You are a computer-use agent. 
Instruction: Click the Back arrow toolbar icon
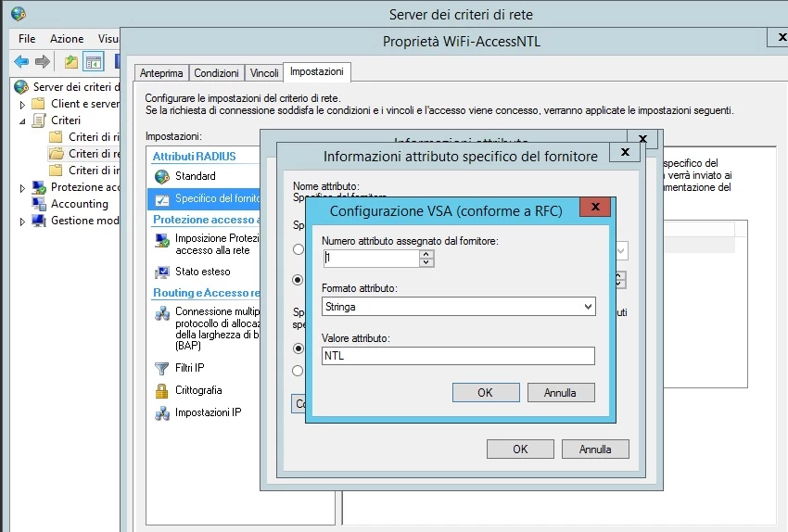coord(21,62)
